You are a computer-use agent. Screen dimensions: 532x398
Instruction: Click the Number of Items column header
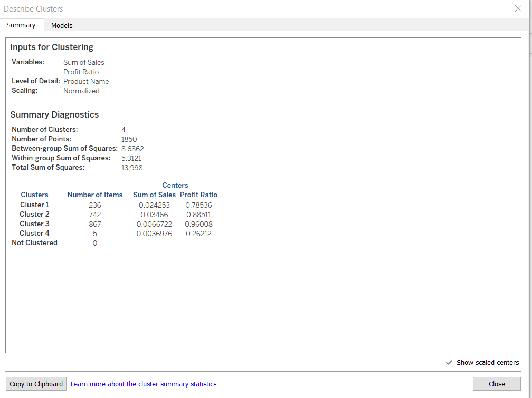[95, 195]
